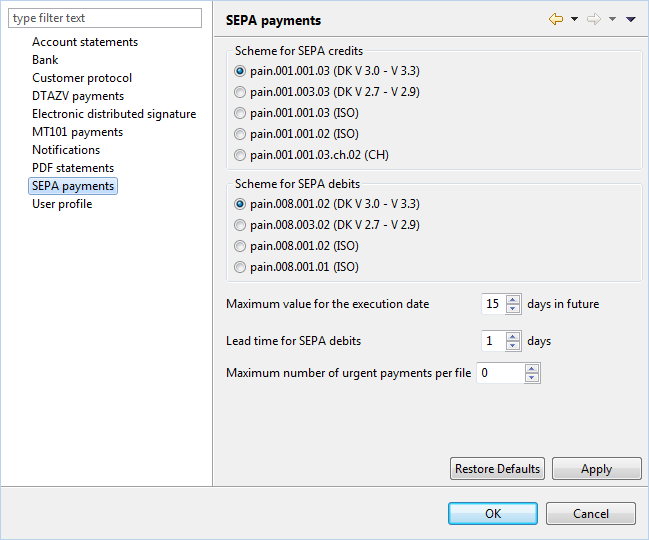Open the Account statements preference page

pyautogui.click(x=85, y=42)
